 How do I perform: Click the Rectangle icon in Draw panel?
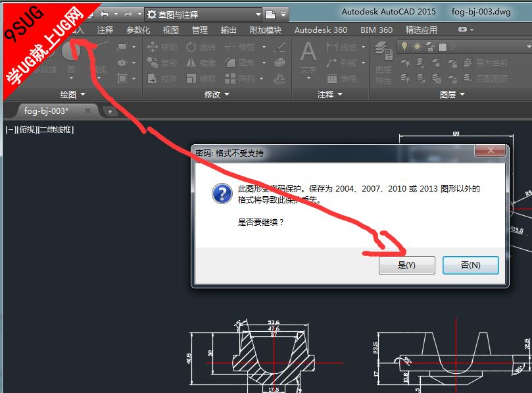coord(122,47)
